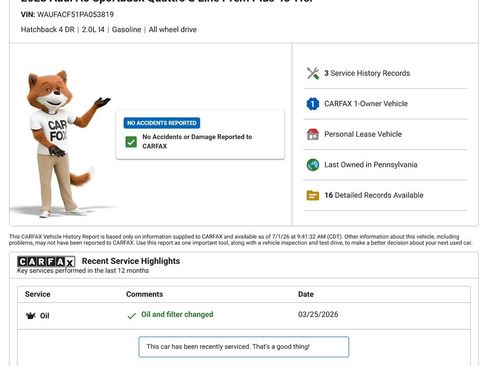Viewport: 488px width, 366px height.
Task: Click the Date column header
Action: (x=306, y=294)
